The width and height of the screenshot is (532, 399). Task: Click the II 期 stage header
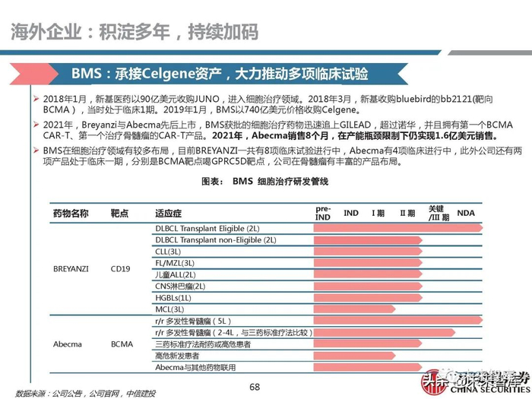[x=407, y=213]
